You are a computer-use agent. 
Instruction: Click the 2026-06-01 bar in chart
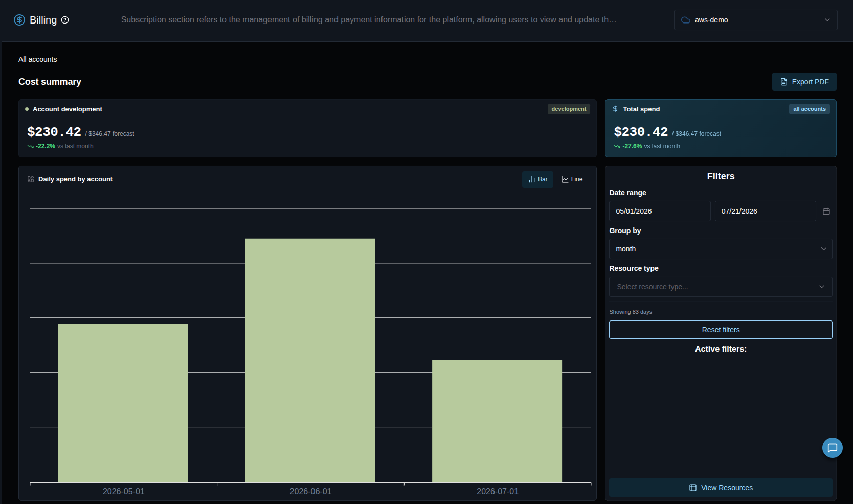(x=310, y=360)
